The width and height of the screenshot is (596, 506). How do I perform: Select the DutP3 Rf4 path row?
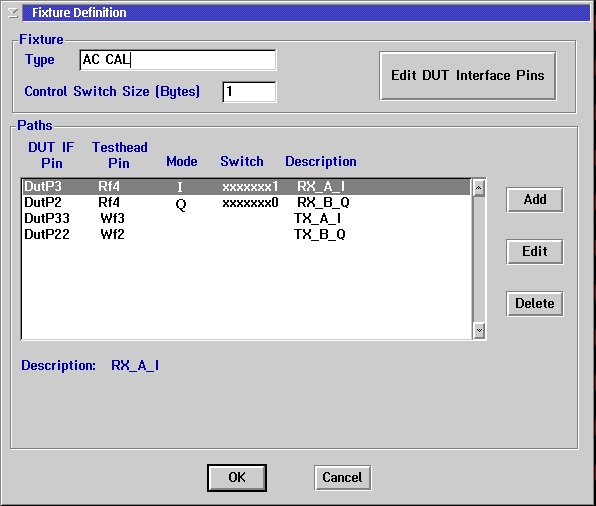[246, 187]
